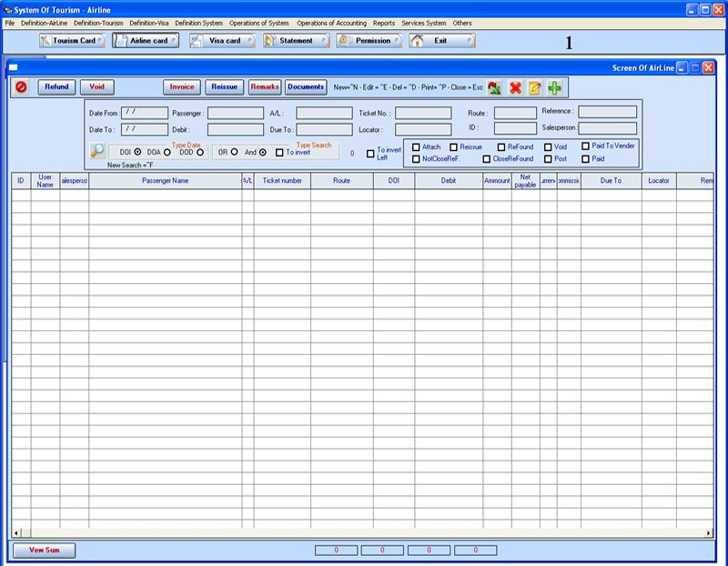This screenshot has height=566, width=728.
Task: Click the Passenger Name column header
Action: (165, 181)
